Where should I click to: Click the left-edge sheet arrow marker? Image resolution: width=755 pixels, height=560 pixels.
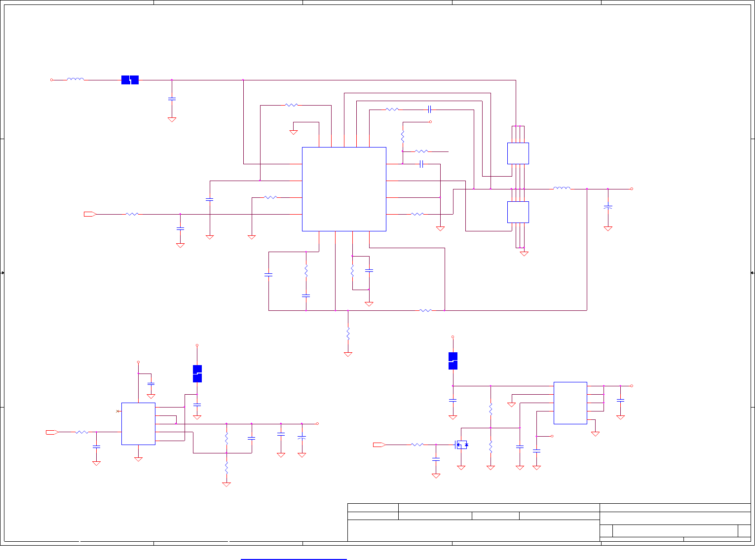3,273
